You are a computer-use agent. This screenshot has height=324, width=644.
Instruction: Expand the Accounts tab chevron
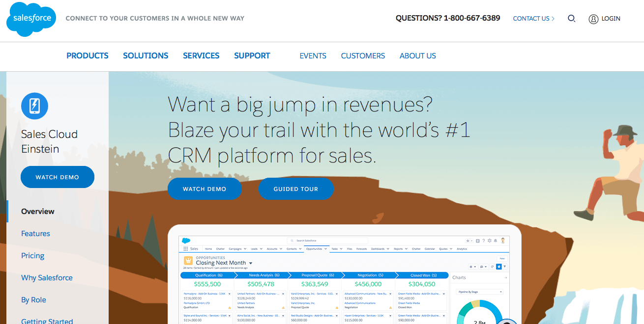[282, 249]
